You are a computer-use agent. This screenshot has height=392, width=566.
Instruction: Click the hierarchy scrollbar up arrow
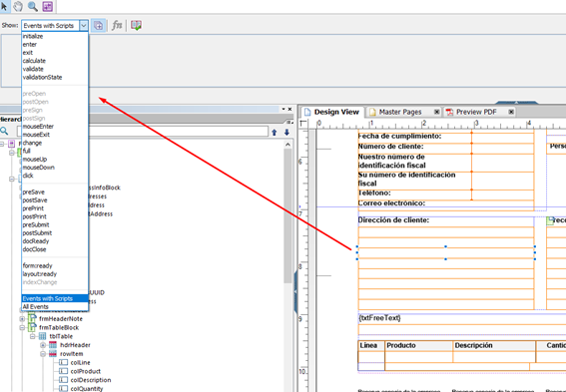(x=287, y=145)
